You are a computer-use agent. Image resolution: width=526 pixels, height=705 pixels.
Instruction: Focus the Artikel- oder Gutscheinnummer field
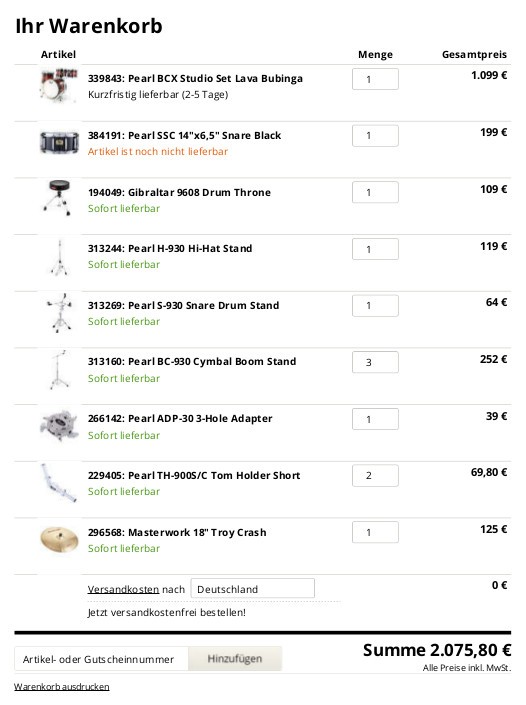[101, 659]
